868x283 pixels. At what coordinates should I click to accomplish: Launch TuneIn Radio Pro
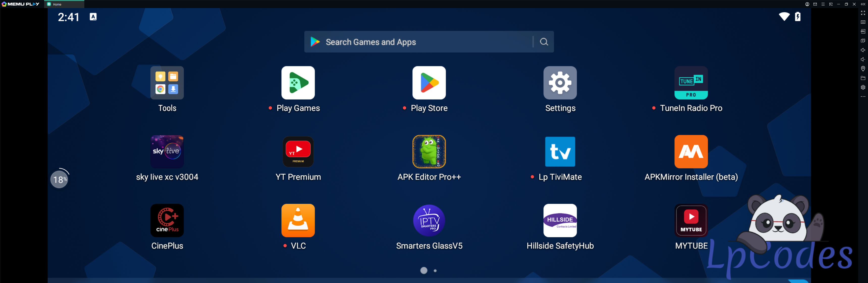pyautogui.click(x=691, y=83)
